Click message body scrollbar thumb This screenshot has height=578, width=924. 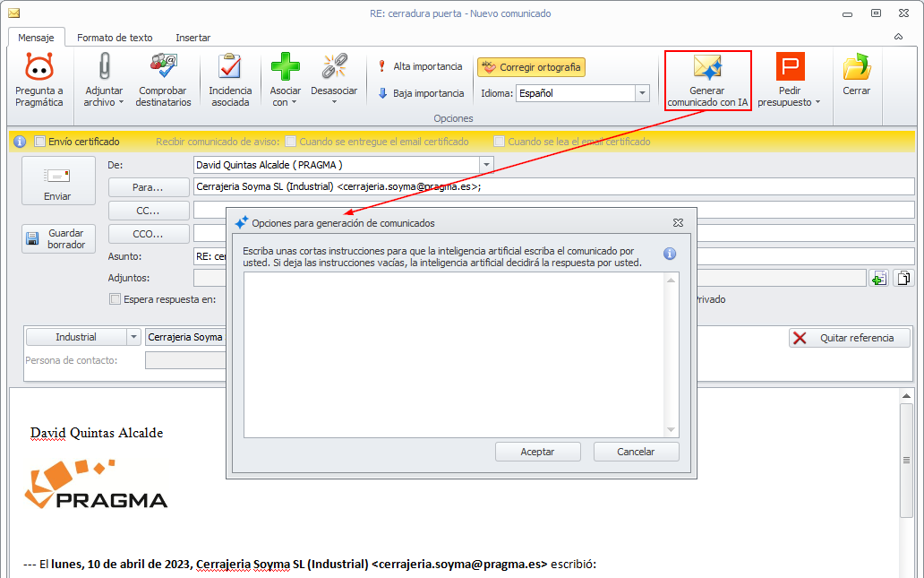click(906, 460)
